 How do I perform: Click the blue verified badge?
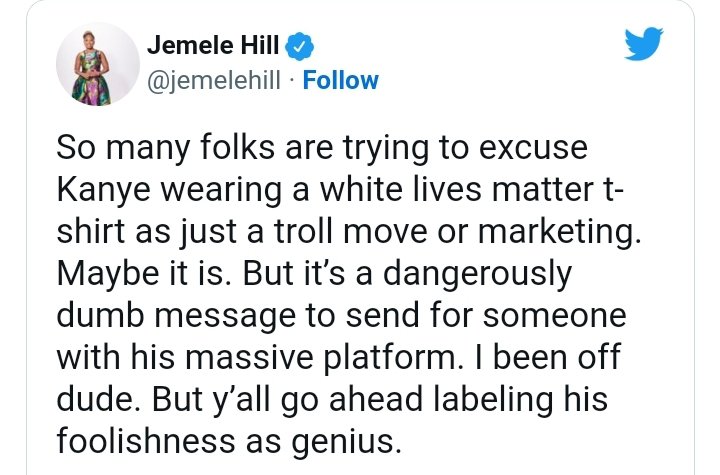pos(300,45)
